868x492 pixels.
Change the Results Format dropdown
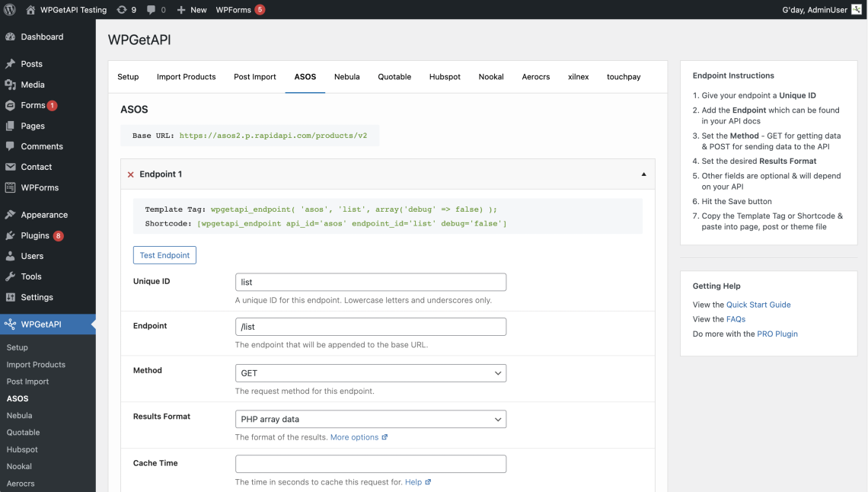coord(370,419)
